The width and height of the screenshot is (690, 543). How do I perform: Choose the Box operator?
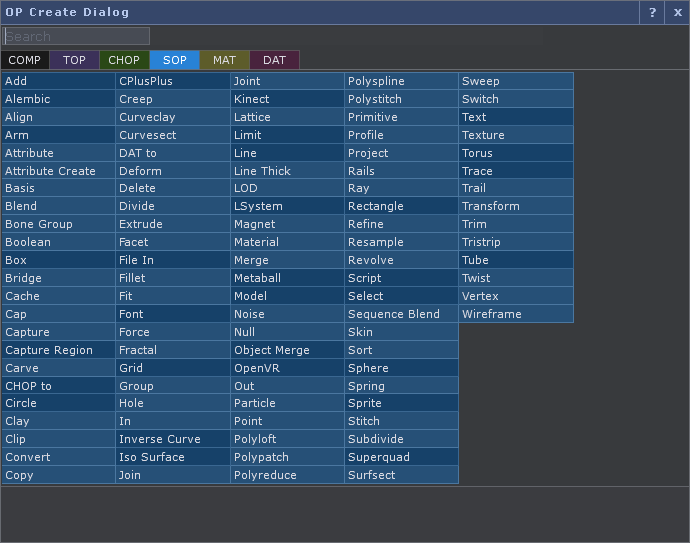click(58, 260)
